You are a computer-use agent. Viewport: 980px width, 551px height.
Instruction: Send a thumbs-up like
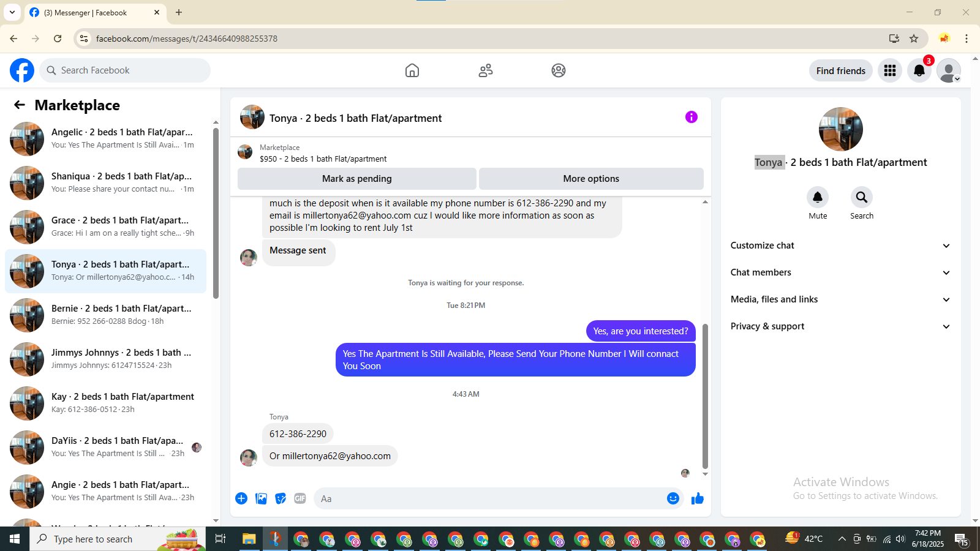click(698, 498)
